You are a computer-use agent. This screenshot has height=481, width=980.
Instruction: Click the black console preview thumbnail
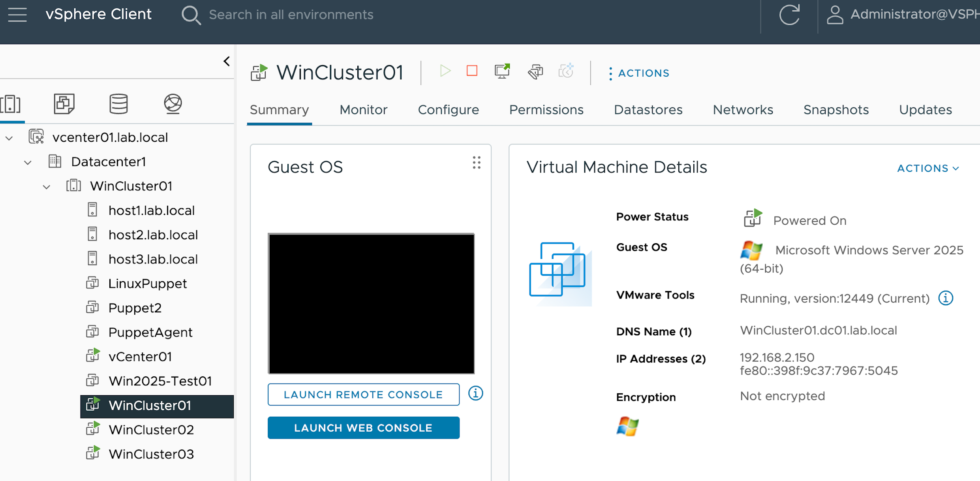point(371,303)
